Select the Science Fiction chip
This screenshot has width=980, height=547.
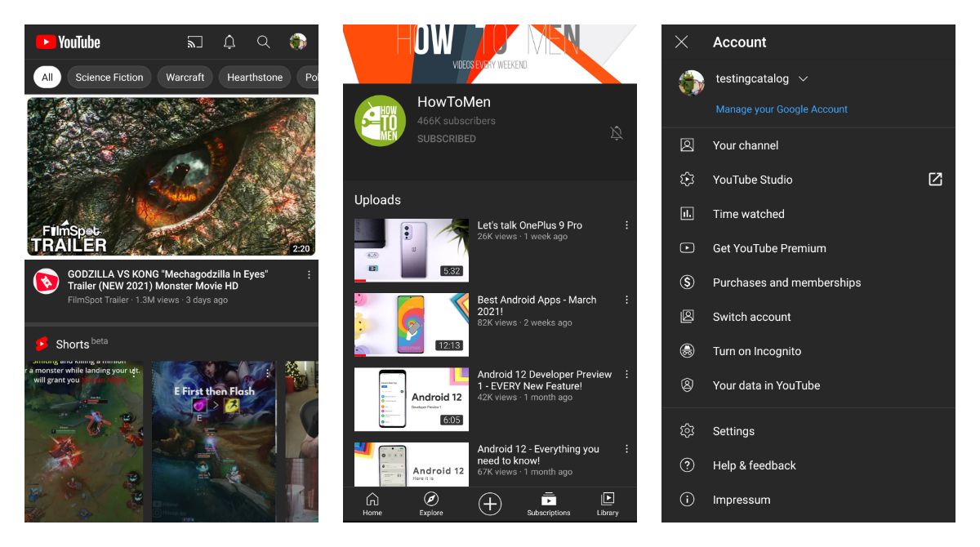(x=109, y=78)
